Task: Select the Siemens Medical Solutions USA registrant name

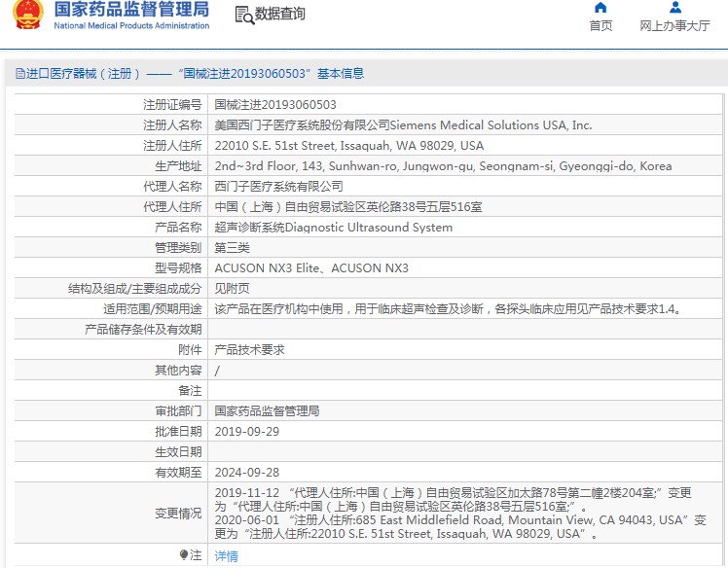Action: pyautogui.click(x=403, y=124)
